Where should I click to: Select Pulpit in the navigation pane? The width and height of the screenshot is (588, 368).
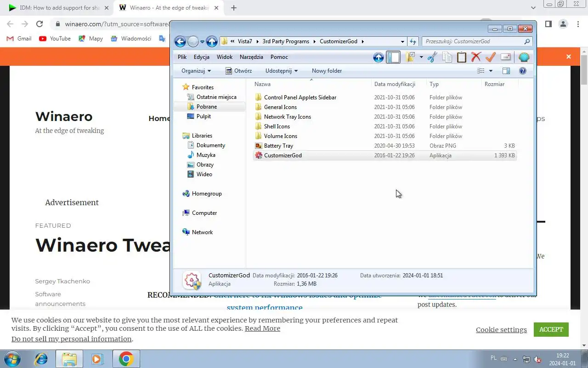[x=204, y=116]
